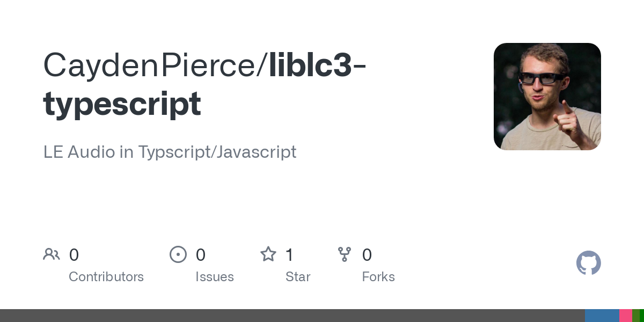Click the Forks branch icon
The height and width of the screenshot is (322, 644).
344,254
